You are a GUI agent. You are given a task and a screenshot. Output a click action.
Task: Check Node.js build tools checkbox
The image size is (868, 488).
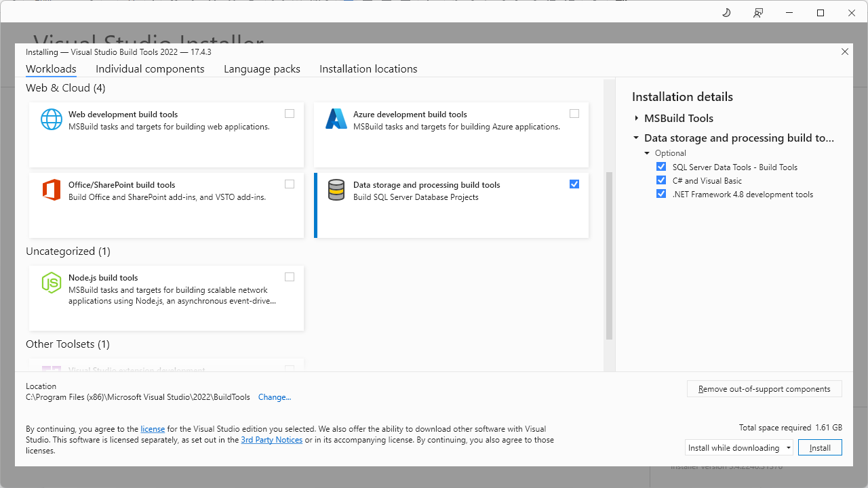(x=290, y=277)
